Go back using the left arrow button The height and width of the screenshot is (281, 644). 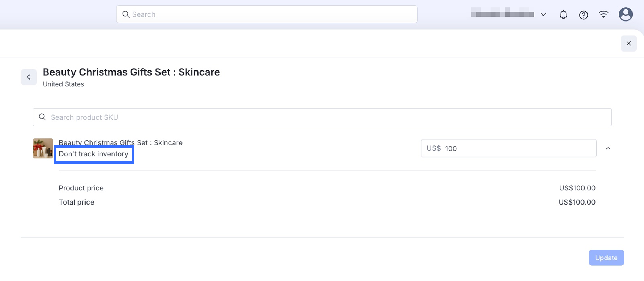[29, 77]
